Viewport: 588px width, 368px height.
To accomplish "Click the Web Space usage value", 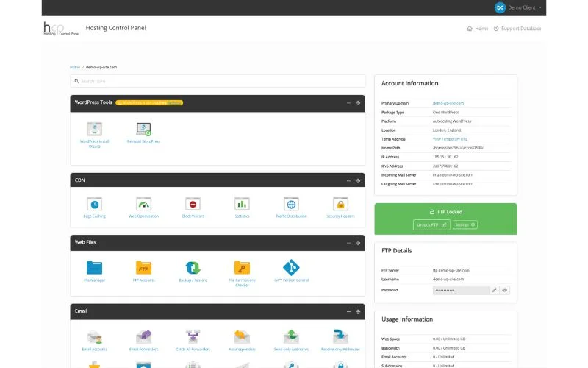I will (x=449, y=339).
